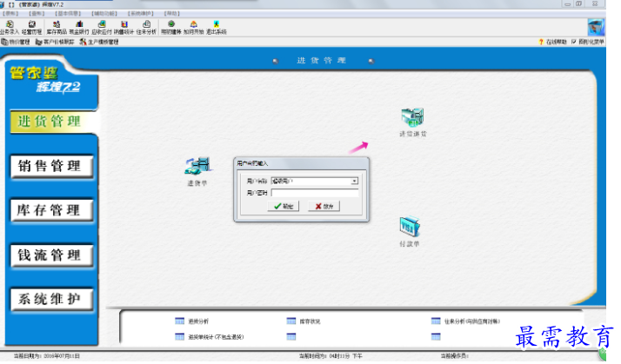This screenshot has width=621, height=364.
Task: Select the 销售管理 sidebar button
Action: [52, 166]
